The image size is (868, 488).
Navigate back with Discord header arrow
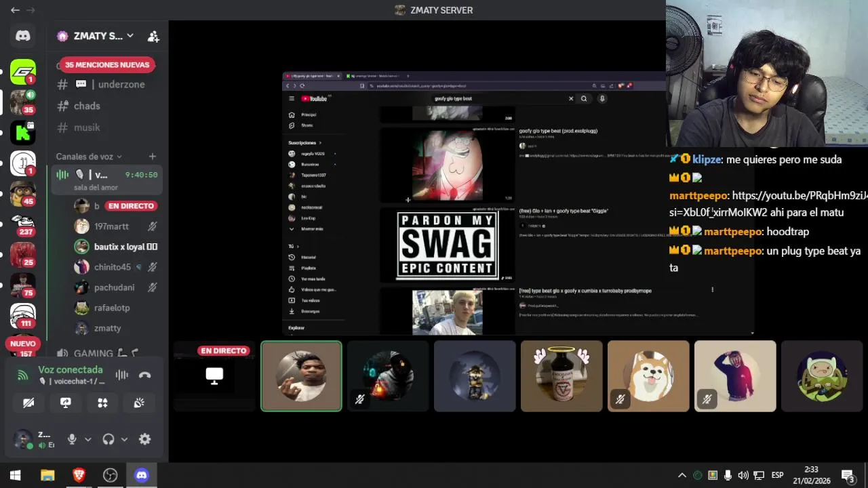coord(15,10)
